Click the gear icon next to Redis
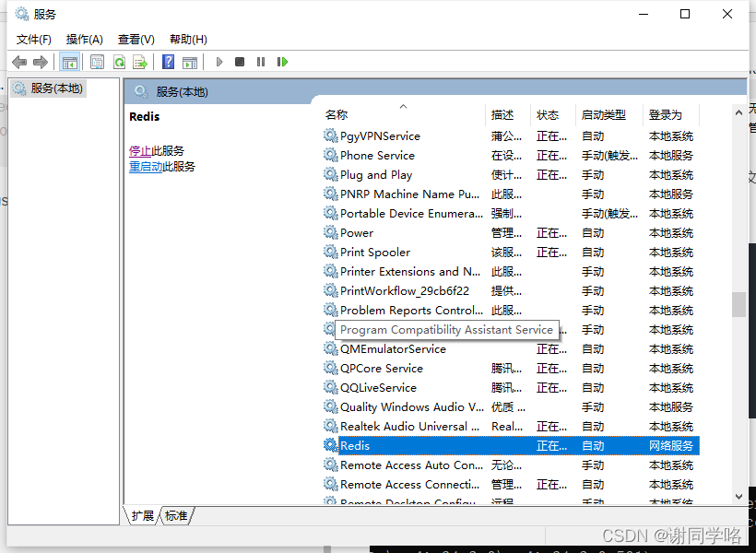 click(x=330, y=445)
